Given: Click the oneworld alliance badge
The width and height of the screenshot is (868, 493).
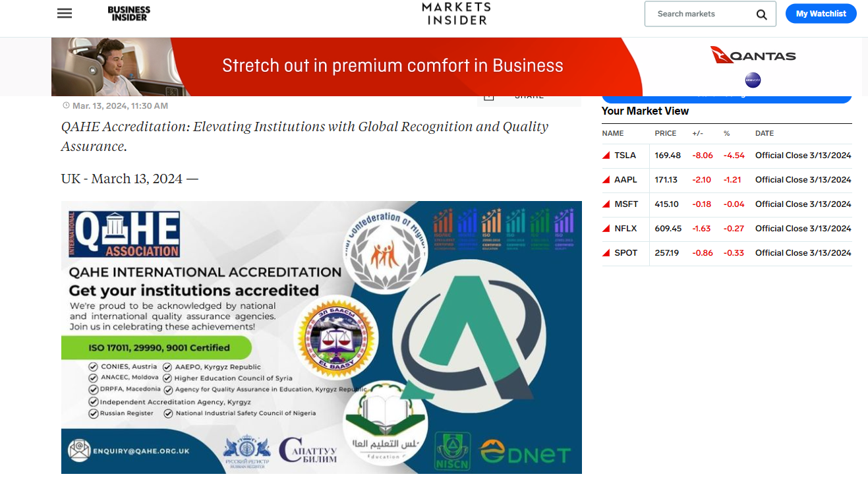Looking at the screenshot, I should [x=753, y=80].
